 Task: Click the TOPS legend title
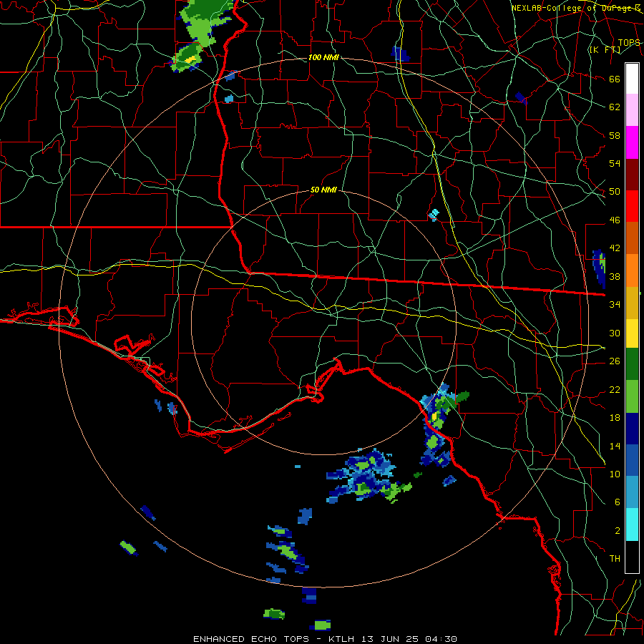click(629, 42)
